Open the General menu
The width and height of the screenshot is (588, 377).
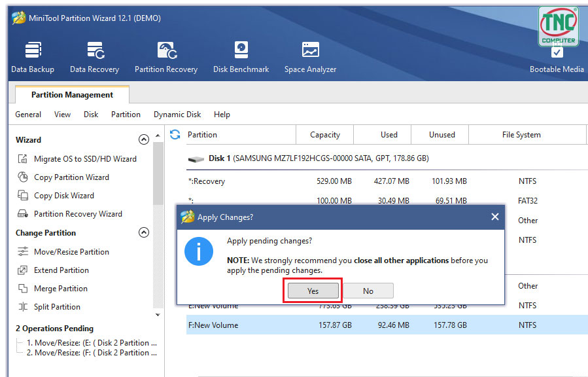click(x=28, y=115)
